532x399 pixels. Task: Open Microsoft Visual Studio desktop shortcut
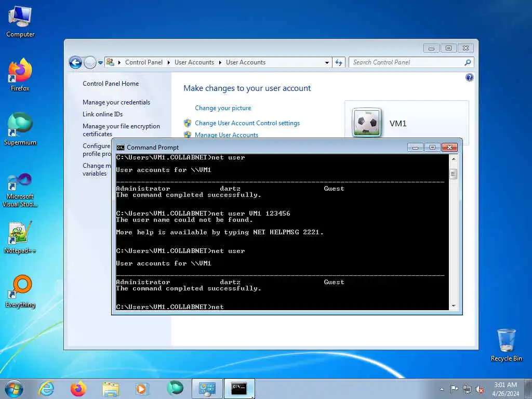[x=20, y=190]
